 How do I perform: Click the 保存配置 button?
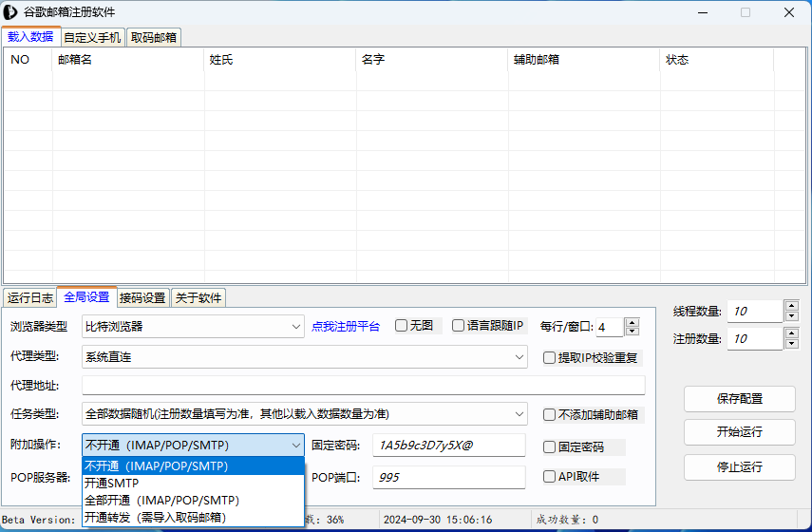coord(740,399)
